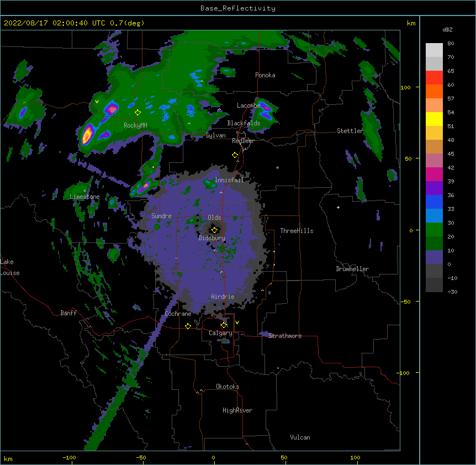Screen dimensions: 476x465
Task: Click the dBZ legend heading
Action: 447,30
